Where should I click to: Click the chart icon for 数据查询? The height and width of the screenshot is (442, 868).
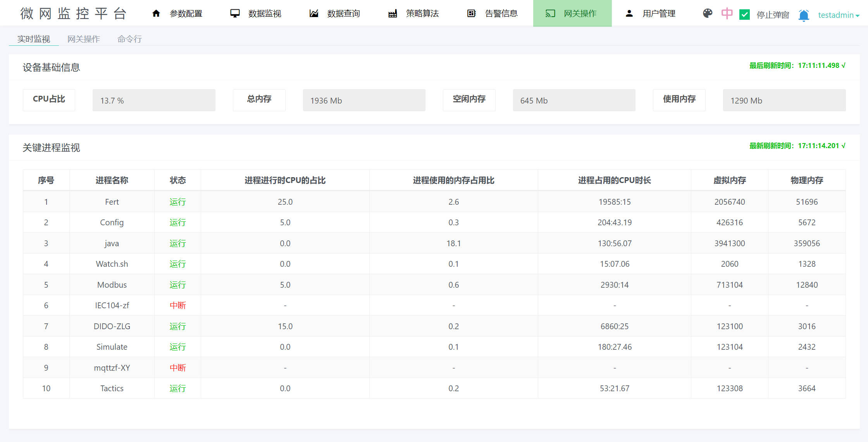[314, 14]
